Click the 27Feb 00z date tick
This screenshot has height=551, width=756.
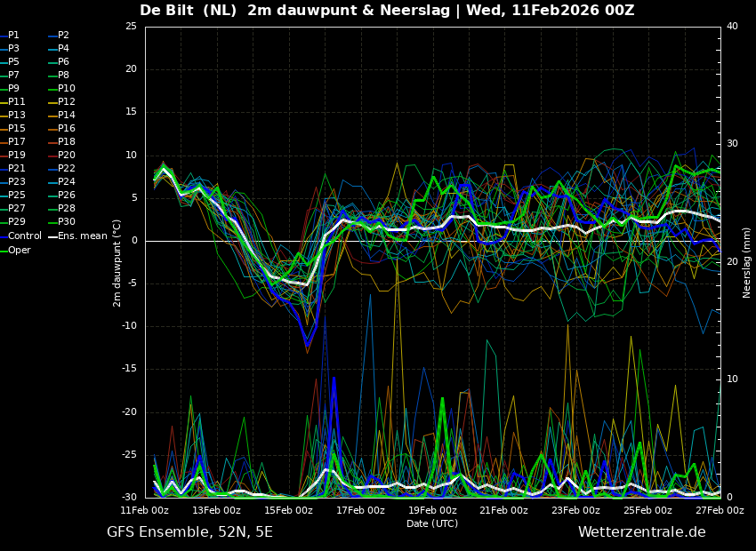[x=720, y=510]
